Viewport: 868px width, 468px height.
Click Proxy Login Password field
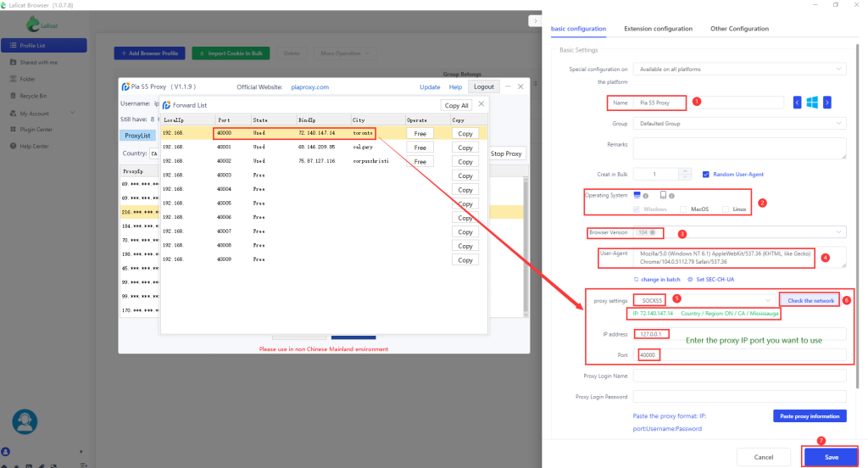click(x=739, y=397)
